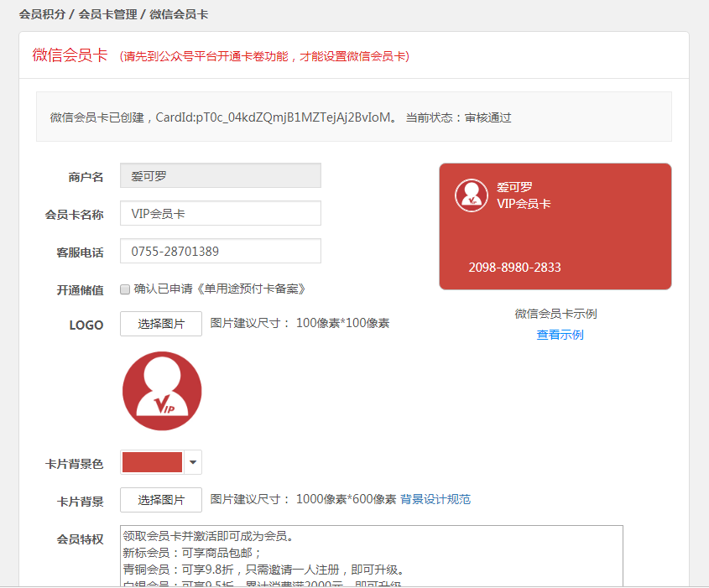Click the large red VIP logo image
This screenshot has height=588, width=709.
[162, 391]
